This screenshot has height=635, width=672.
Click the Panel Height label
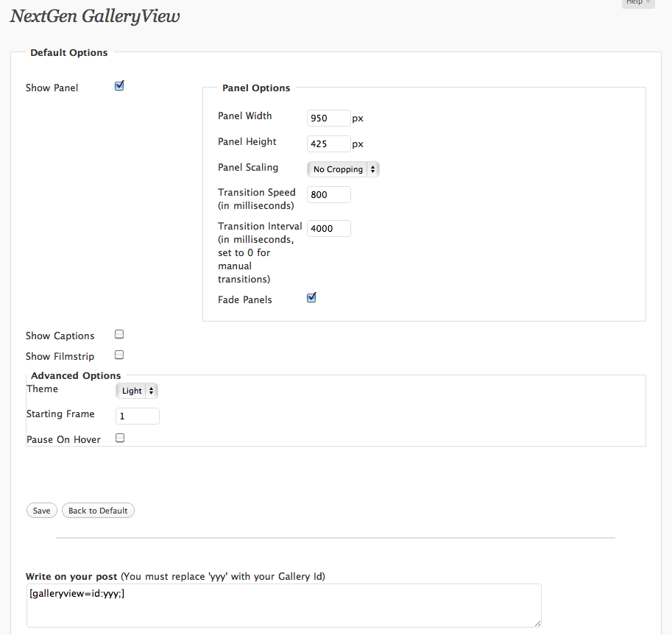click(247, 142)
